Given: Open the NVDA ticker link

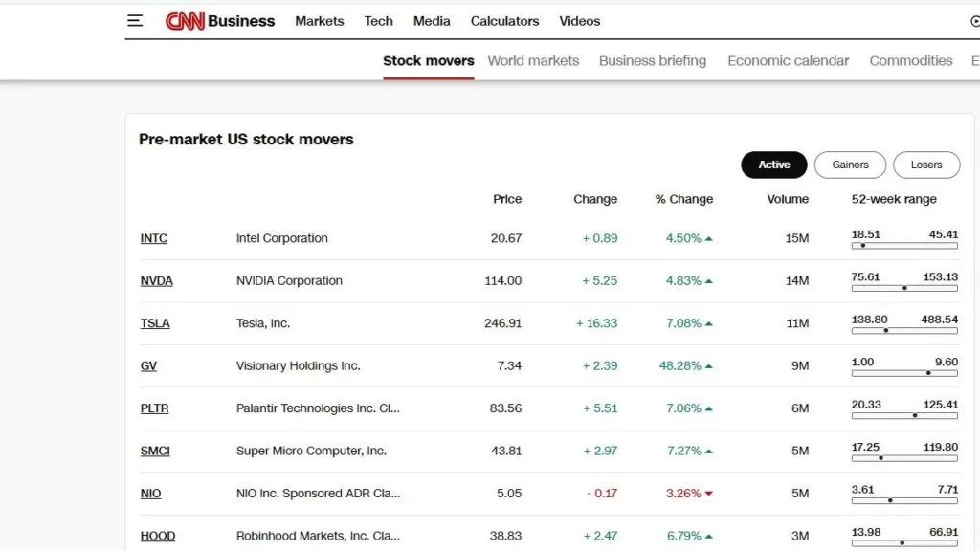Looking at the screenshot, I should coord(156,281).
